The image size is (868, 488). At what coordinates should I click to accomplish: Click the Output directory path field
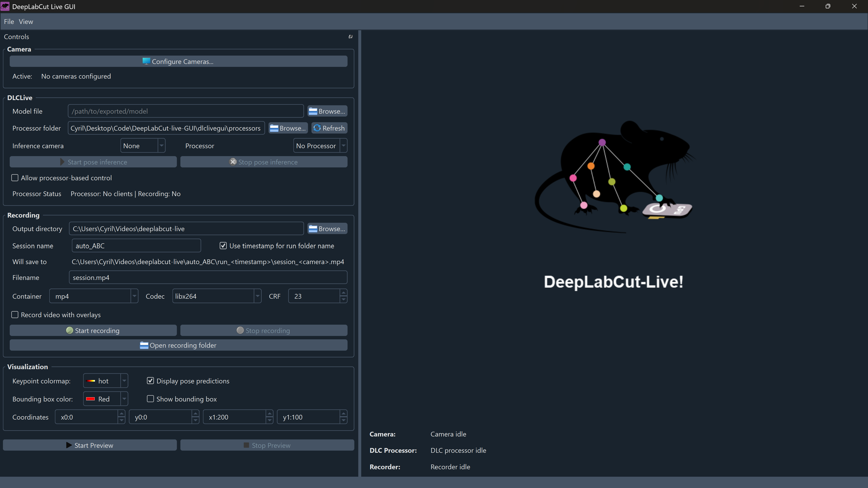click(186, 229)
